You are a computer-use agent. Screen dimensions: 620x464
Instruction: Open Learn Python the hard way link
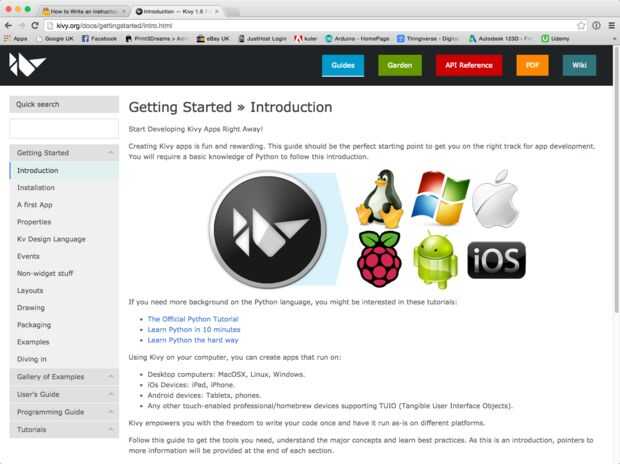[x=193, y=340]
